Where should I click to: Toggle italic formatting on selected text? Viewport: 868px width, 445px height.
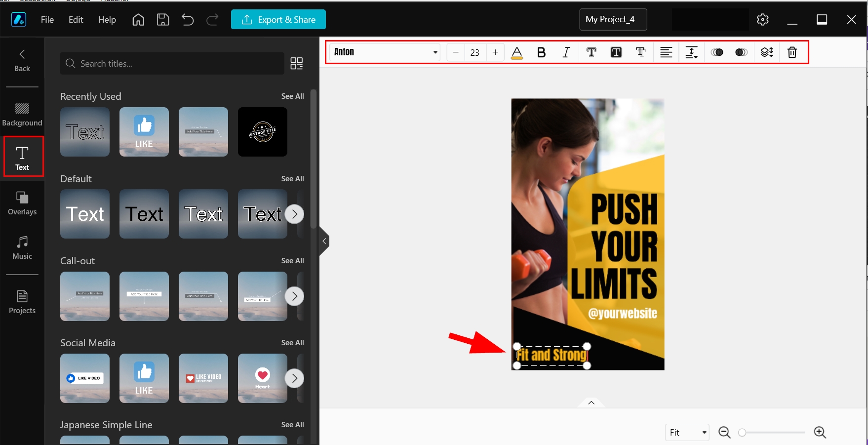coord(566,52)
